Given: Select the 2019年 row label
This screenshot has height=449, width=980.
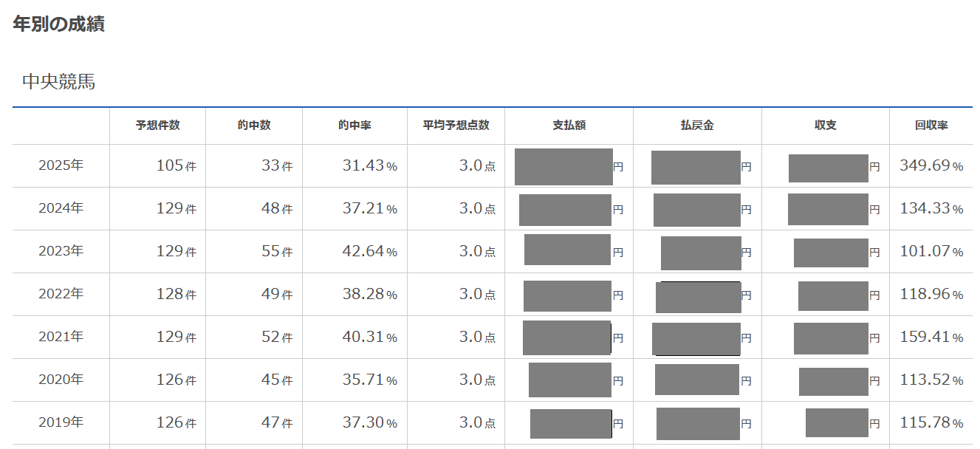Looking at the screenshot, I should point(61,422).
